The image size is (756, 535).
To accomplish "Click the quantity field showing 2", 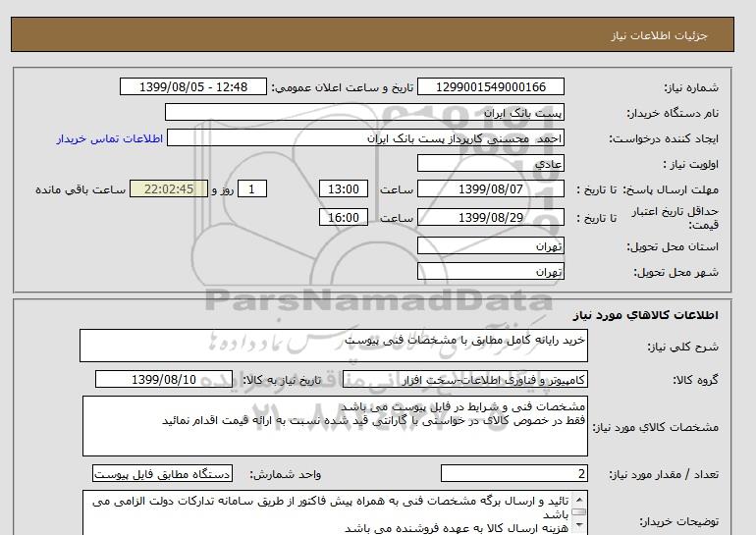I will click(513, 474).
